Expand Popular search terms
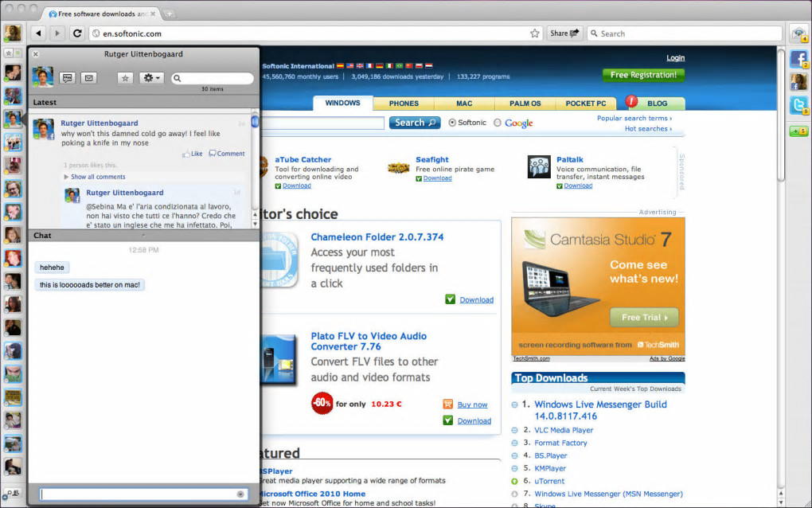The image size is (812, 508). click(634, 118)
